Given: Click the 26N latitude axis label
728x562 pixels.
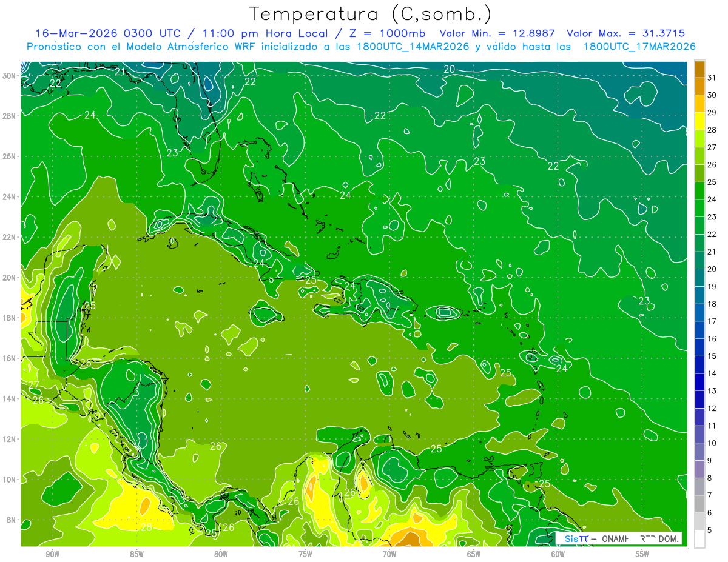Looking at the screenshot, I should coord(10,156).
